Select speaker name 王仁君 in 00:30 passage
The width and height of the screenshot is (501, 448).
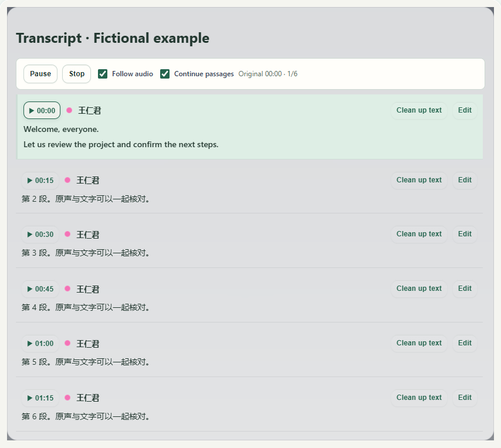[x=88, y=235]
